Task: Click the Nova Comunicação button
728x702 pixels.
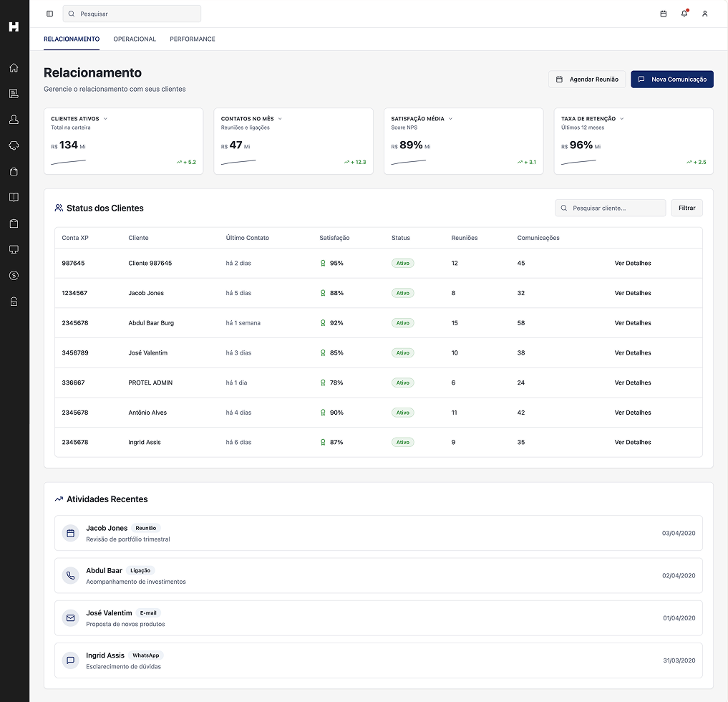Action: coord(671,79)
